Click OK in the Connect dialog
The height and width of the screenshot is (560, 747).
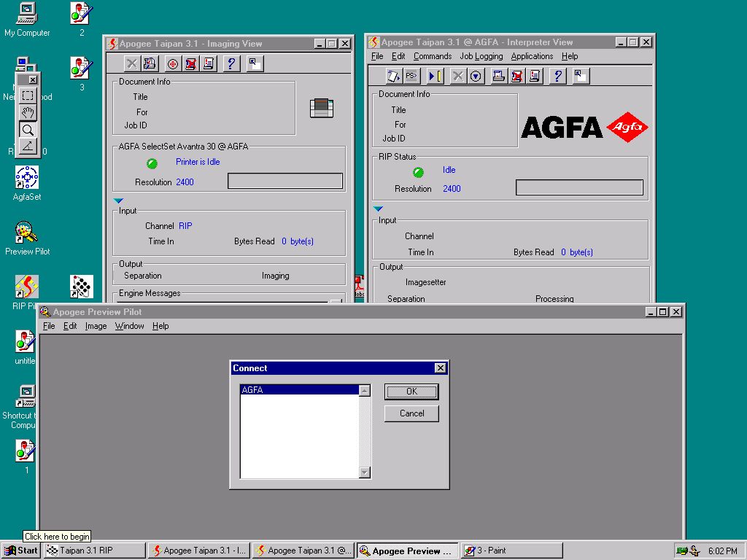tap(411, 392)
